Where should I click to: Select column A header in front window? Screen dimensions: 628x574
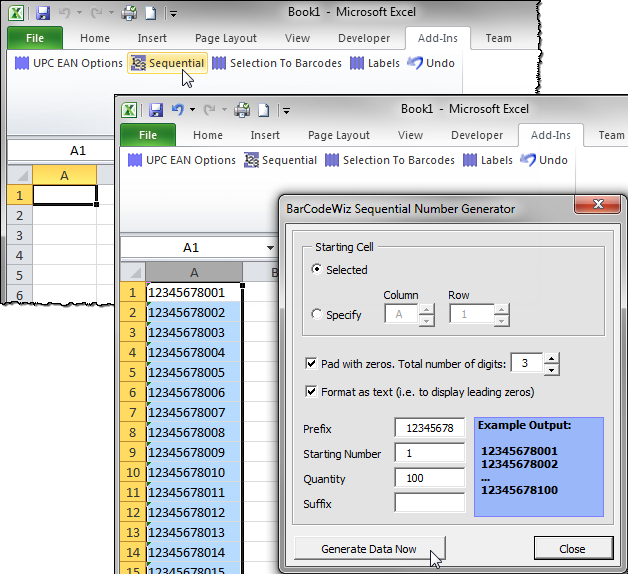pos(194,273)
